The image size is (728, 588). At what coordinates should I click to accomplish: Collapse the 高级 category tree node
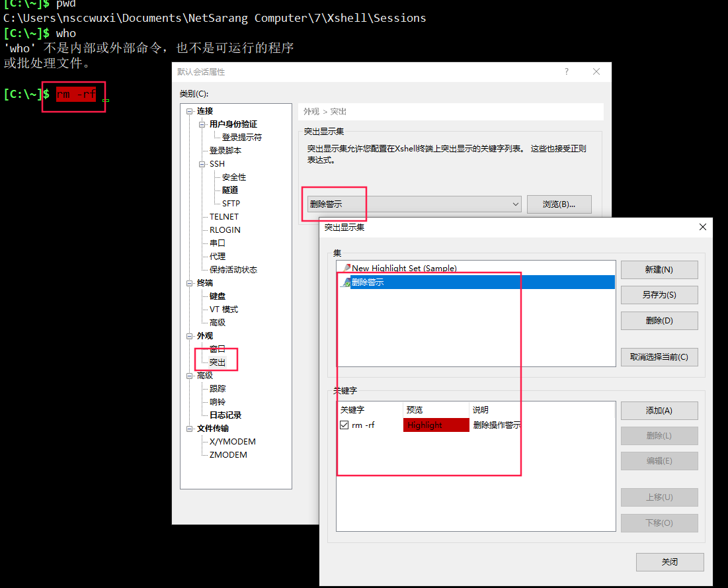pos(189,376)
